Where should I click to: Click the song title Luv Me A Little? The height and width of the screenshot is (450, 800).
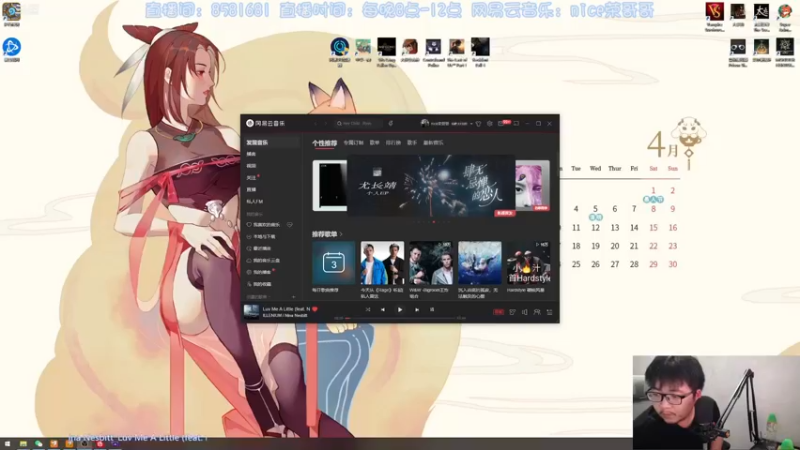(286, 309)
